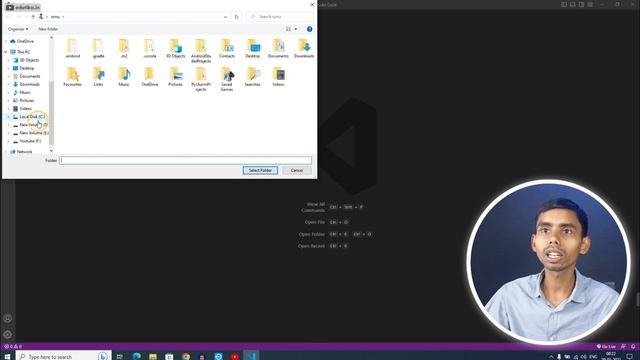Click VS Code notifications bell in status bar
Viewport: 640px width, 360px height.
(633, 347)
